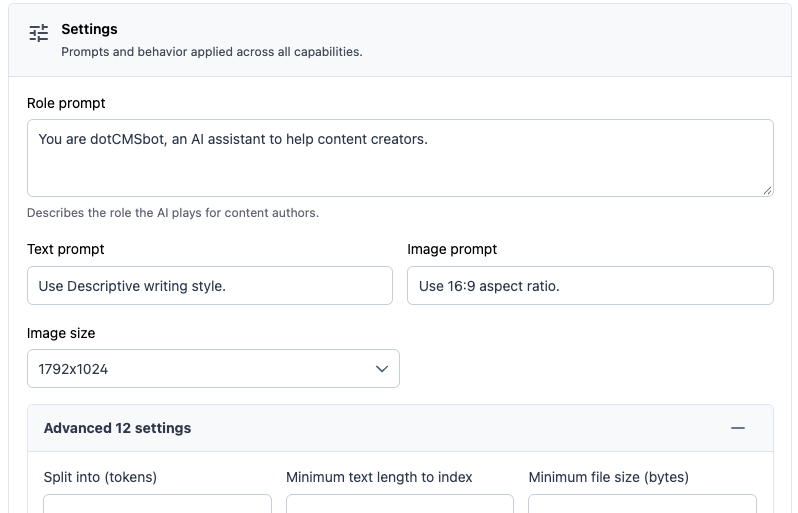Screen dimensions: 798x513
Task: Click the Text prompt label
Action: point(66,249)
